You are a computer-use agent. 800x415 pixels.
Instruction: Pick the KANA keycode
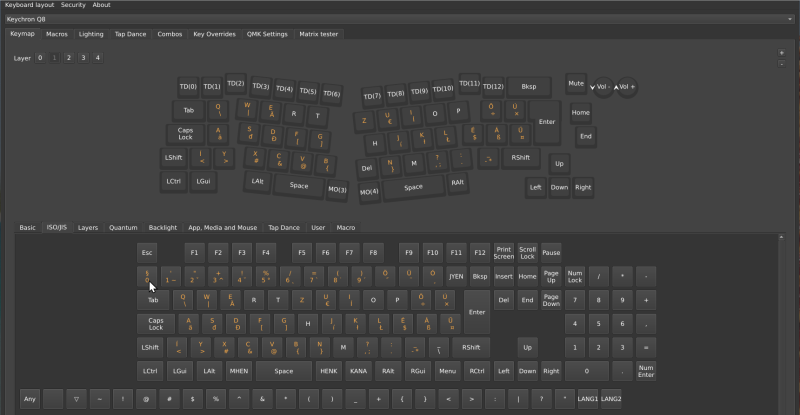[358, 371]
